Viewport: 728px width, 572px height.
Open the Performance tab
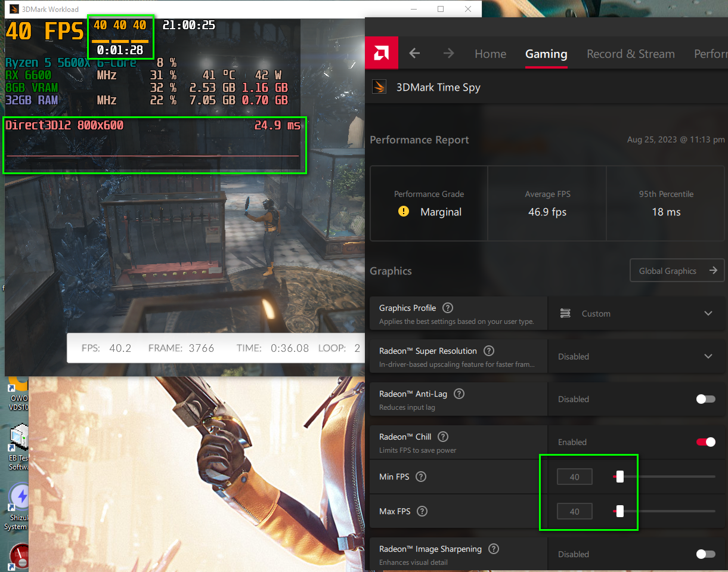coord(711,54)
